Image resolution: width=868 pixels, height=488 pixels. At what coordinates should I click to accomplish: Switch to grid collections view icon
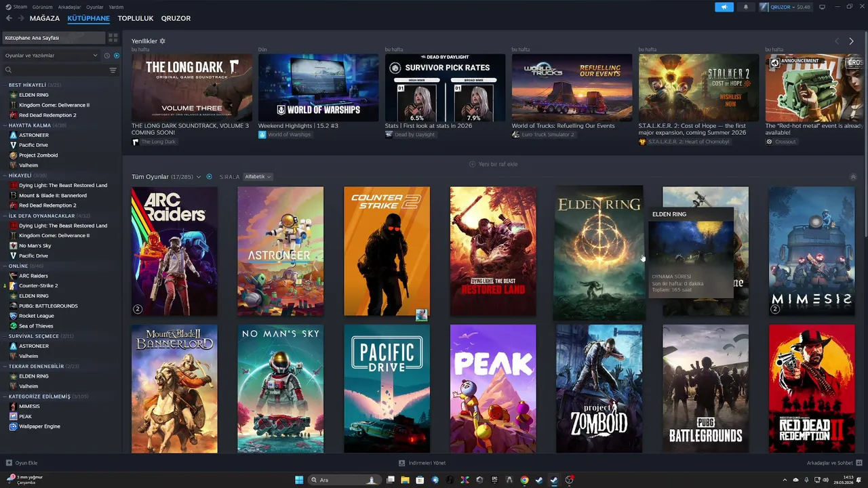tap(113, 38)
